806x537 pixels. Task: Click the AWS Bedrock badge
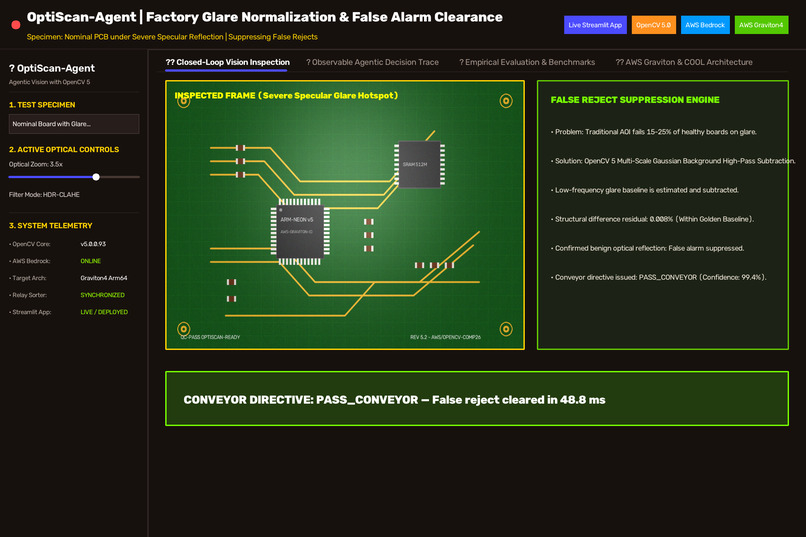tap(705, 25)
